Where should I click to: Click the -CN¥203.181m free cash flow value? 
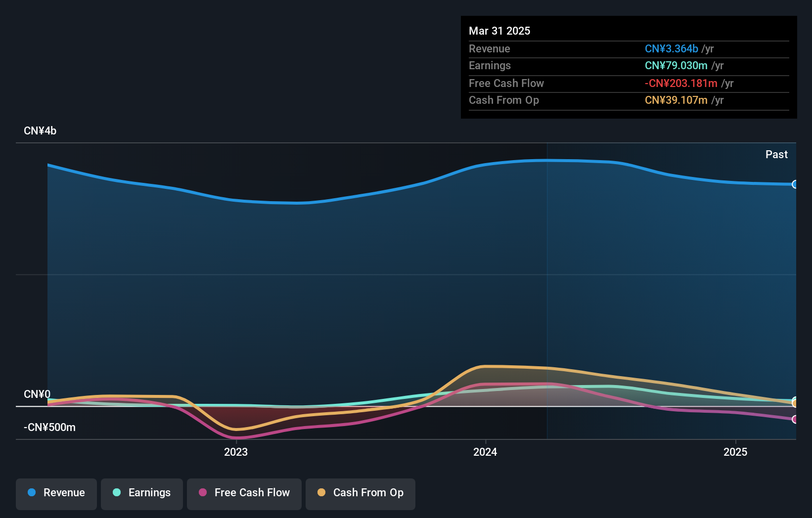[681, 83]
